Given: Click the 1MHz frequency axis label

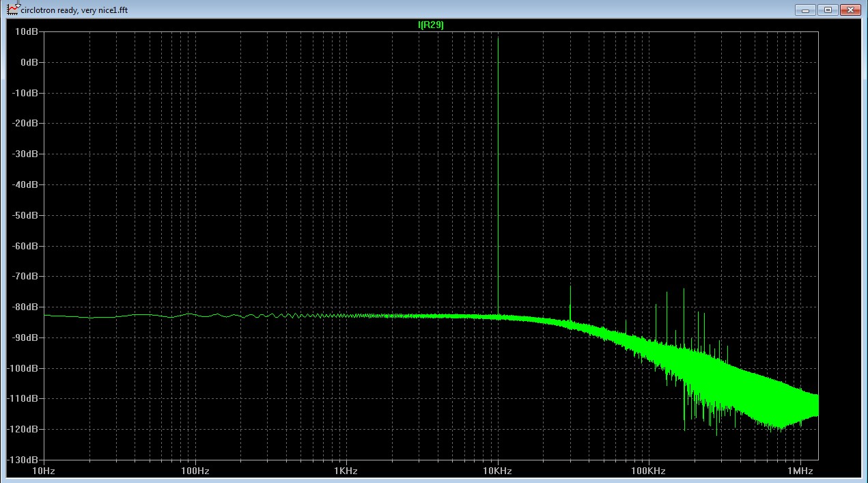Looking at the screenshot, I should pos(799,471).
